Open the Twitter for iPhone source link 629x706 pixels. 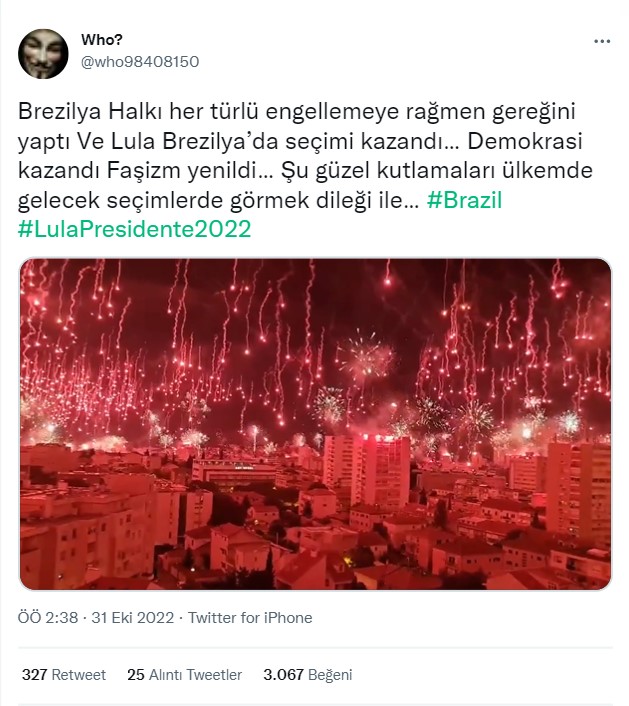click(x=250, y=617)
